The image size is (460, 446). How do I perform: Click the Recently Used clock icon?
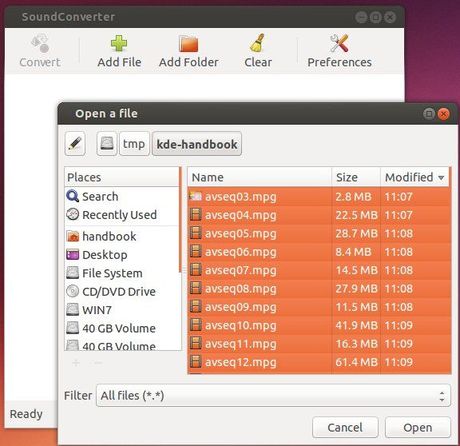pyautogui.click(x=72, y=214)
